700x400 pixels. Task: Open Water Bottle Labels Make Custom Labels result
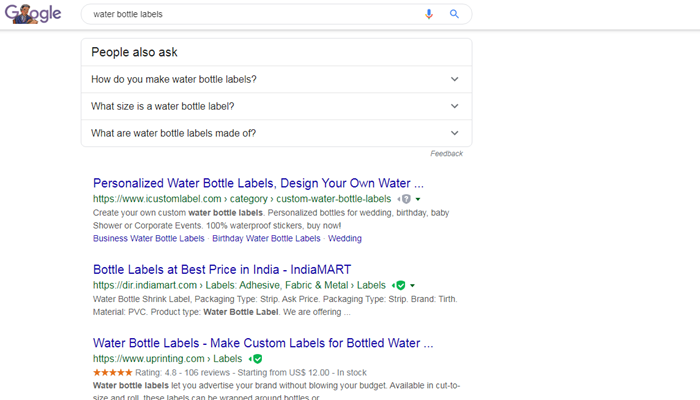(x=263, y=343)
